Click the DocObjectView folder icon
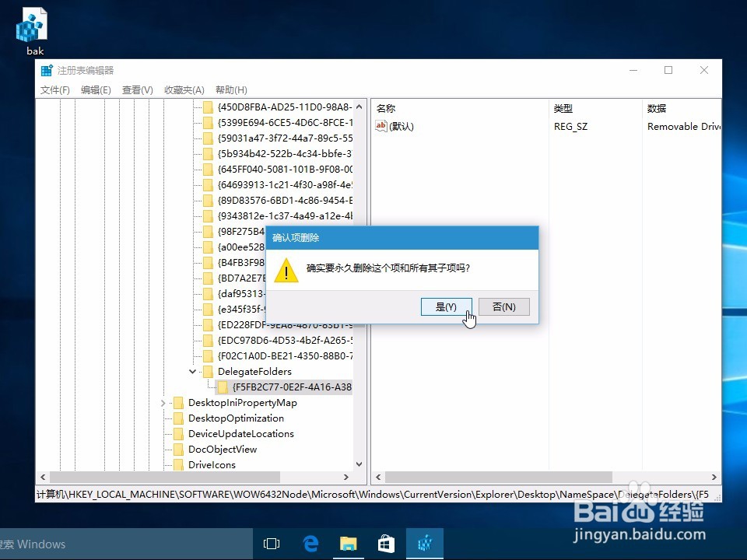 coord(179,450)
